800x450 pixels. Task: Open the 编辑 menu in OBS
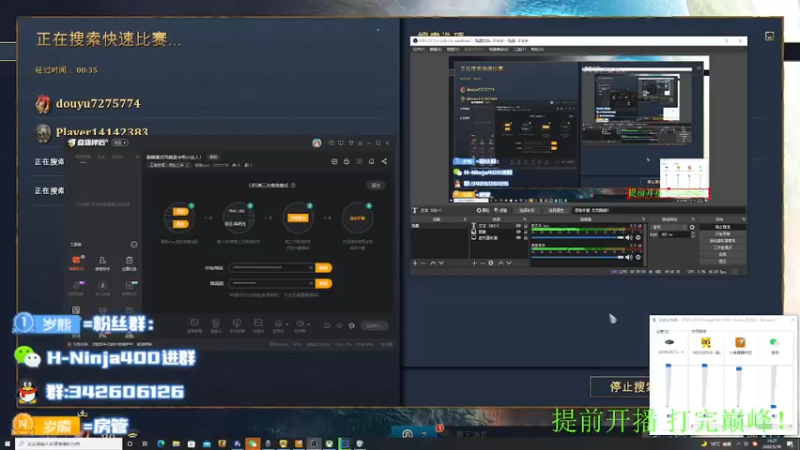coord(436,49)
